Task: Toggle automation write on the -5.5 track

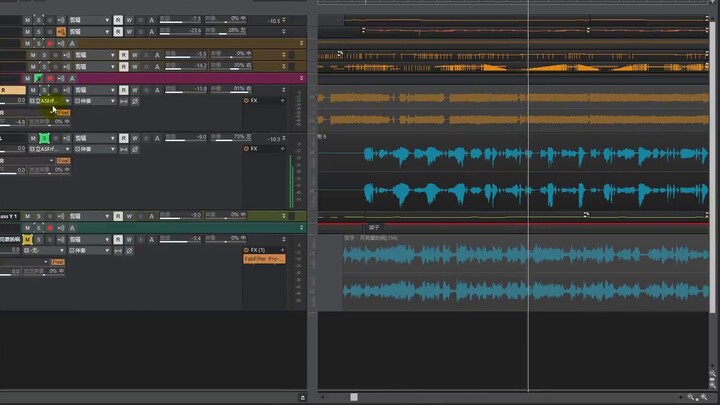Action: pyautogui.click(x=135, y=55)
